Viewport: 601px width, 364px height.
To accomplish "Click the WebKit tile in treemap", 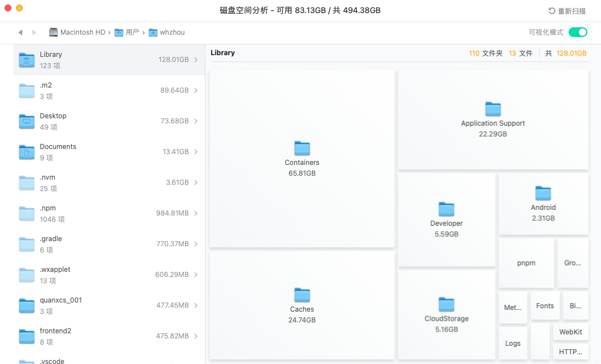I will 570,332.
